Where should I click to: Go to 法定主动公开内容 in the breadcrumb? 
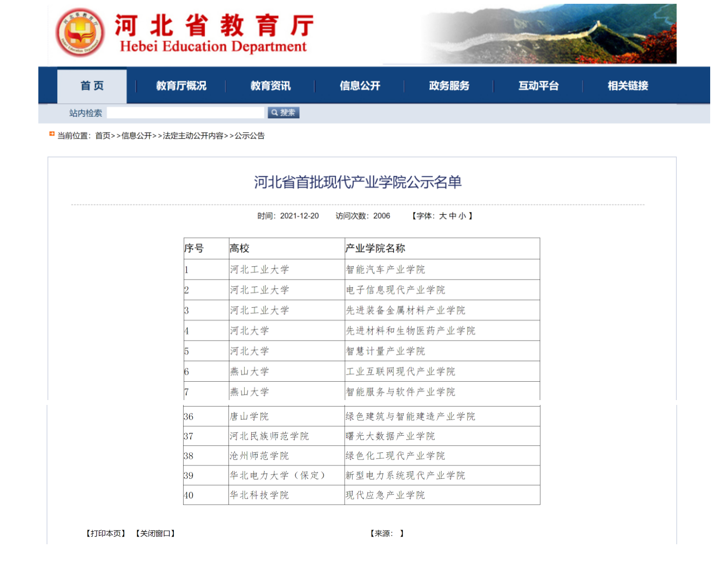pos(193,136)
